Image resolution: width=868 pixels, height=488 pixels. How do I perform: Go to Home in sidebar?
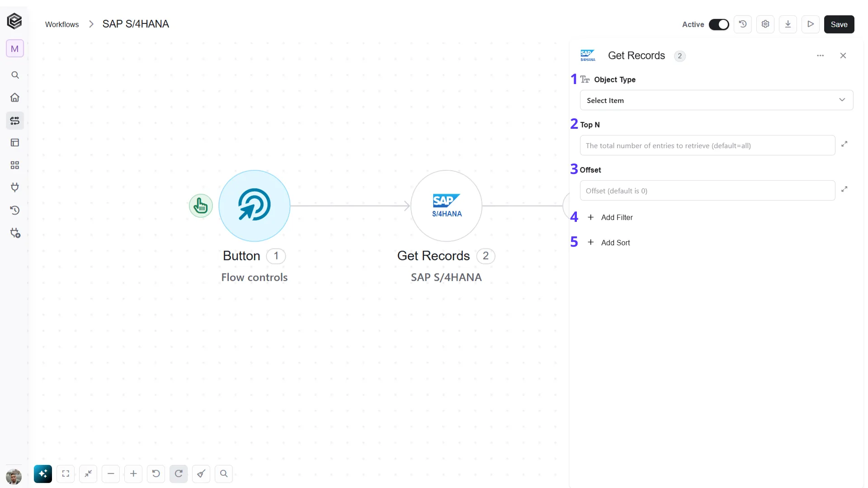pyautogui.click(x=15, y=98)
